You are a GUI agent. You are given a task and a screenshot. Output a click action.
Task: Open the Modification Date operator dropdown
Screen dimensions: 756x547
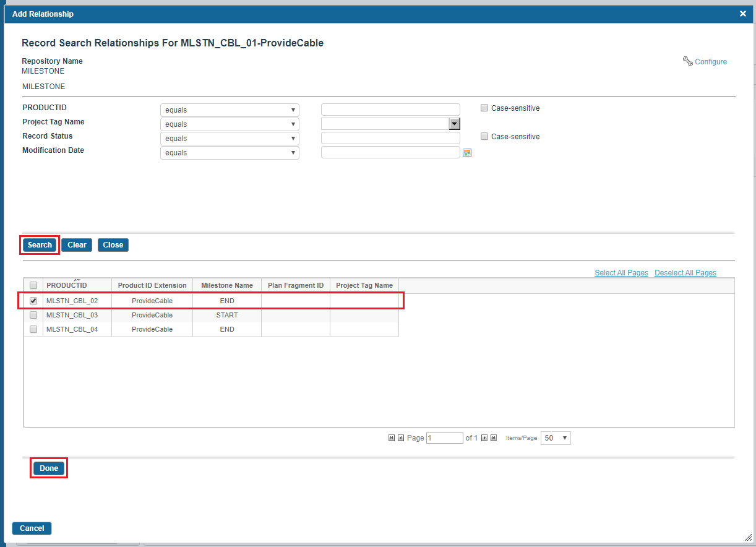230,153
